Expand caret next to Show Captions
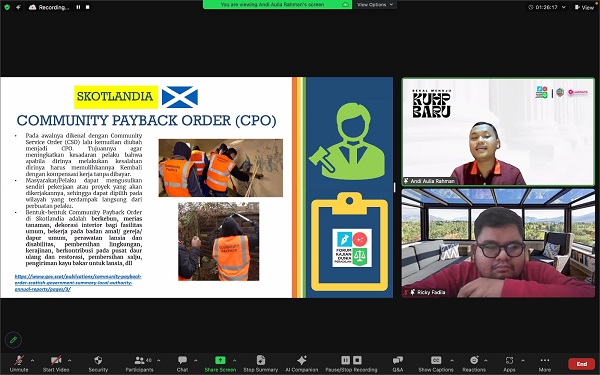 tap(452, 360)
